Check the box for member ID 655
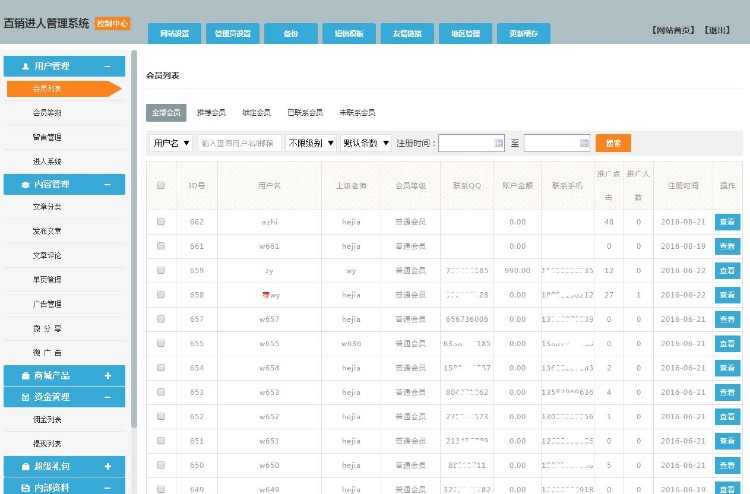The width and height of the screenshot is (750, 494). pos(161,343)
